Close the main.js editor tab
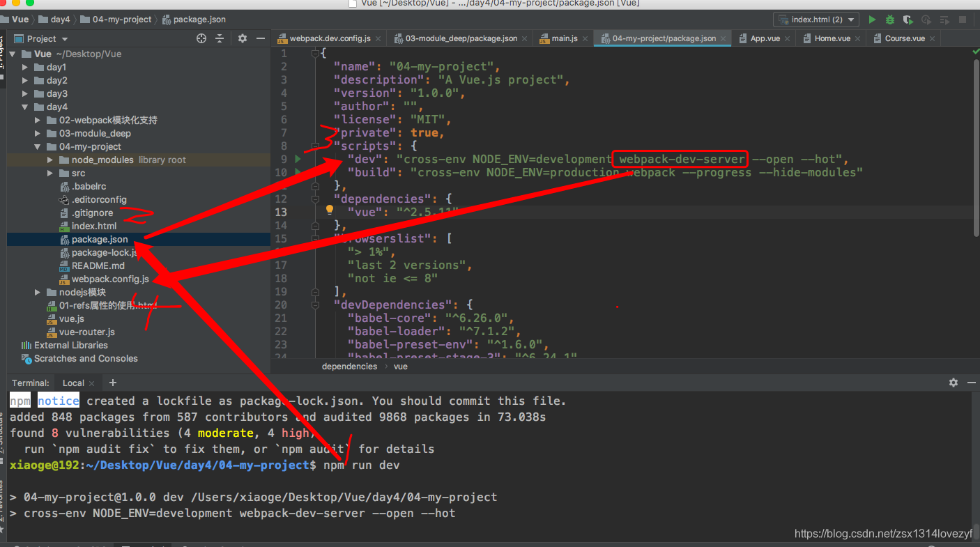 tap(585, 38)
